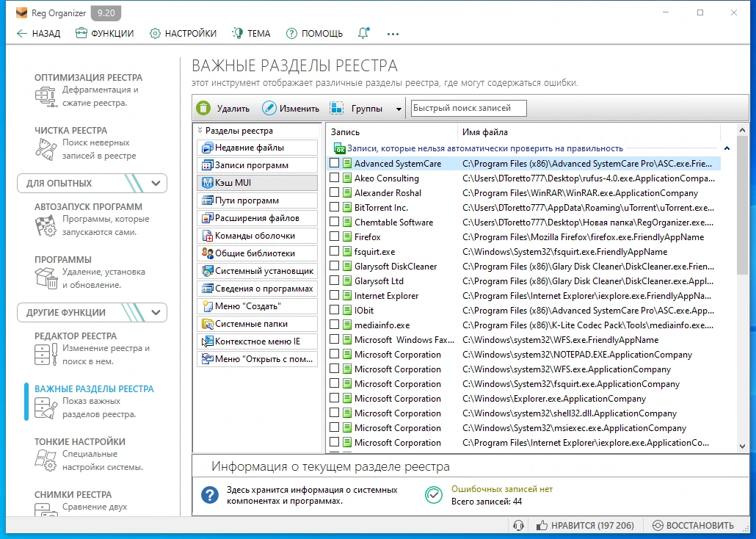Open the Группы dropdown arrow

(399, 109)
